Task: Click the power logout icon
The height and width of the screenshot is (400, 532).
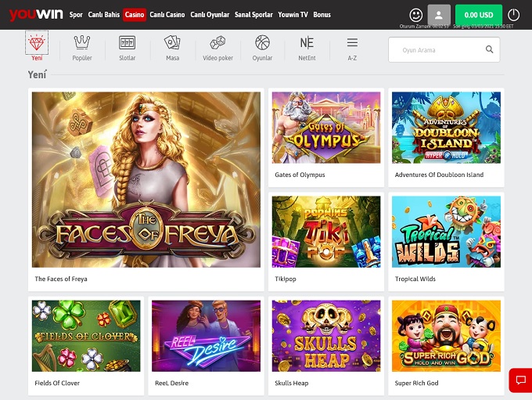Action: 513,15
